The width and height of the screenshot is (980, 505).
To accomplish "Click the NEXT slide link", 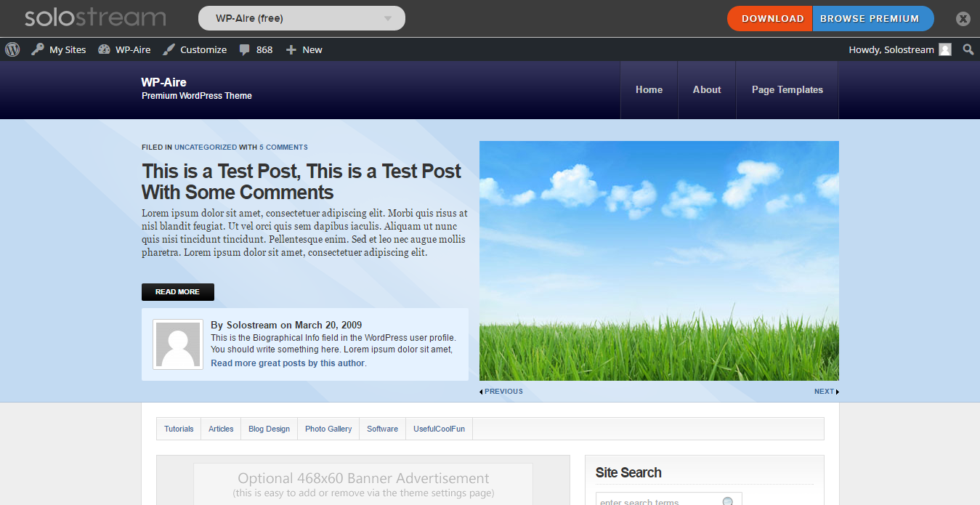I will 824,392.
